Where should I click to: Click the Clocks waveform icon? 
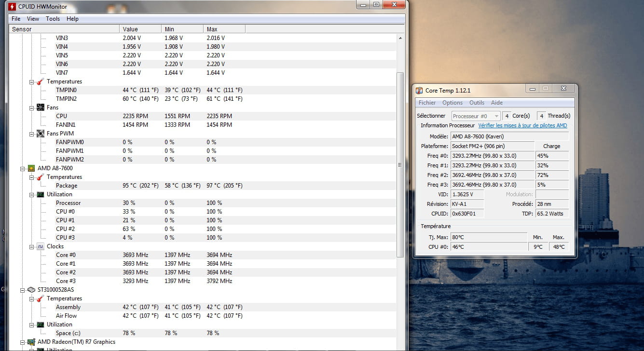41,246
